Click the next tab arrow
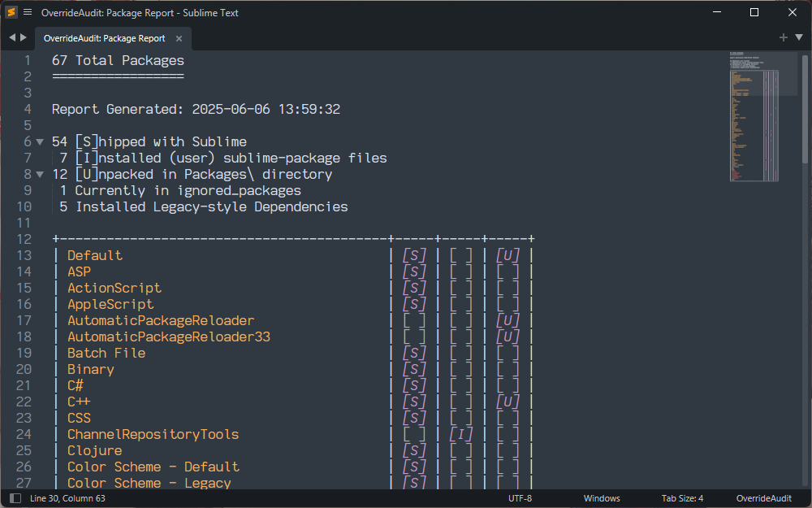Image resolution: width=812 pixels, height=508 pixels. [24, 38]
